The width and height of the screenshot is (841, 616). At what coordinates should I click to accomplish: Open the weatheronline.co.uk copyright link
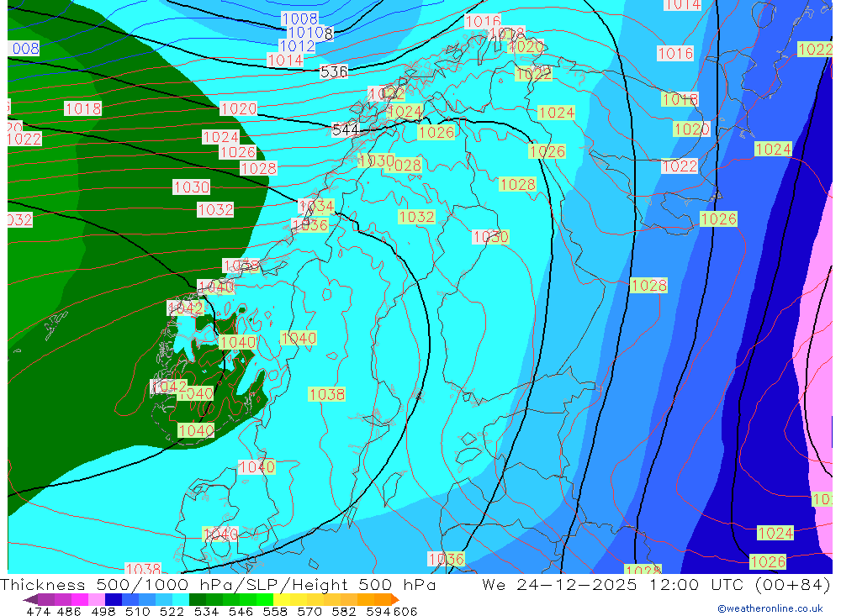770,608
